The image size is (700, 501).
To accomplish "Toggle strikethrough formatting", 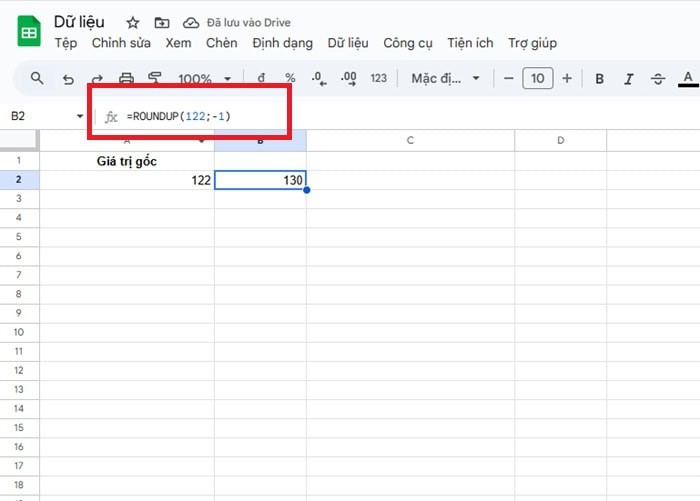I will pyautogui.click(x=658, y=79).
